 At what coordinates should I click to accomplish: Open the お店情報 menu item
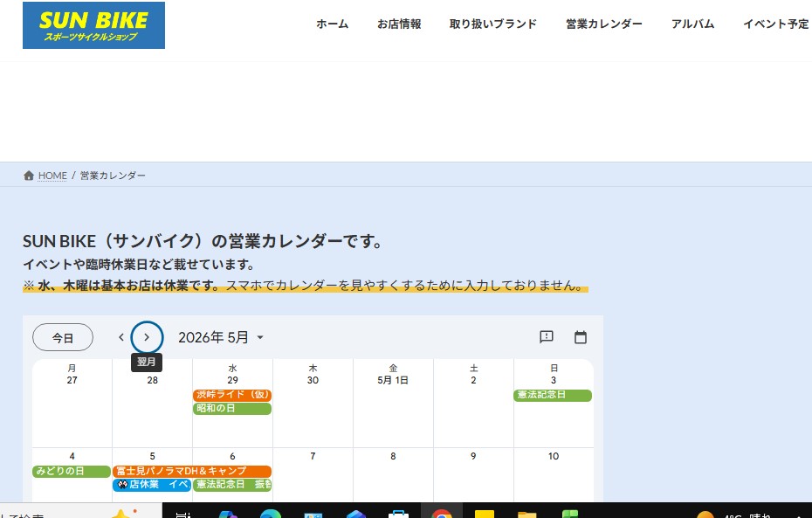399,24
